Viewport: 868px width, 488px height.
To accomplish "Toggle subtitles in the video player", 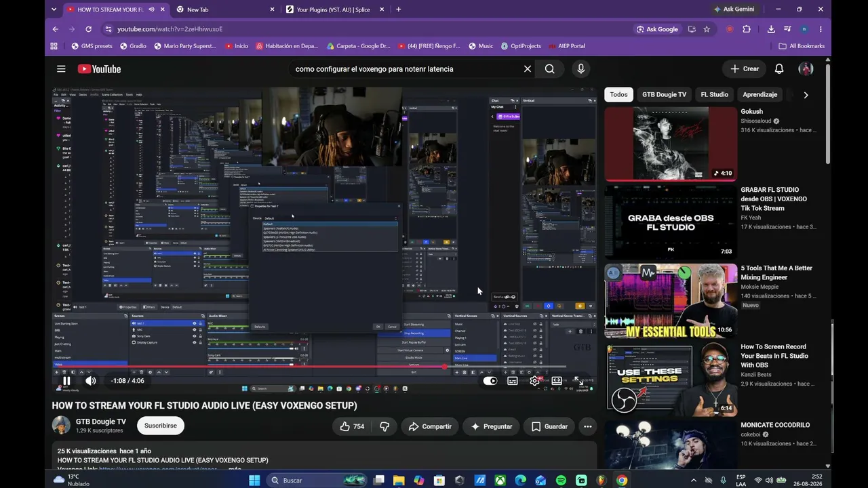I will tap(513, 381).
